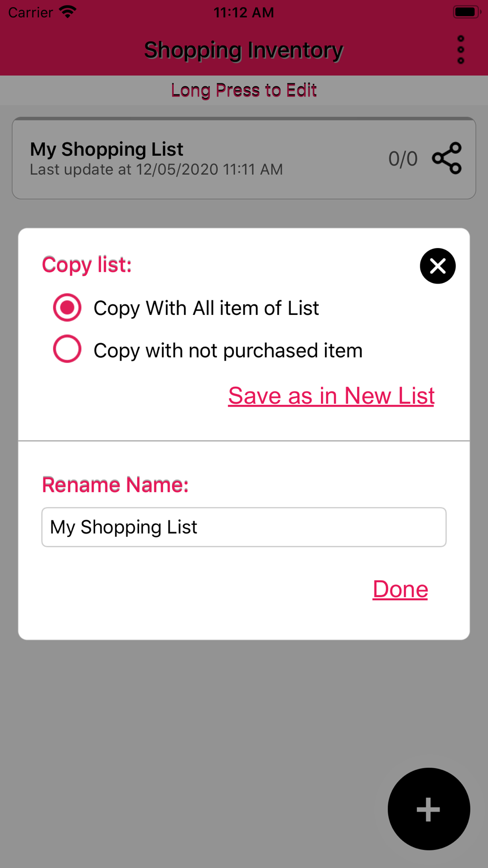Click the Done link

tap(400, 589)
